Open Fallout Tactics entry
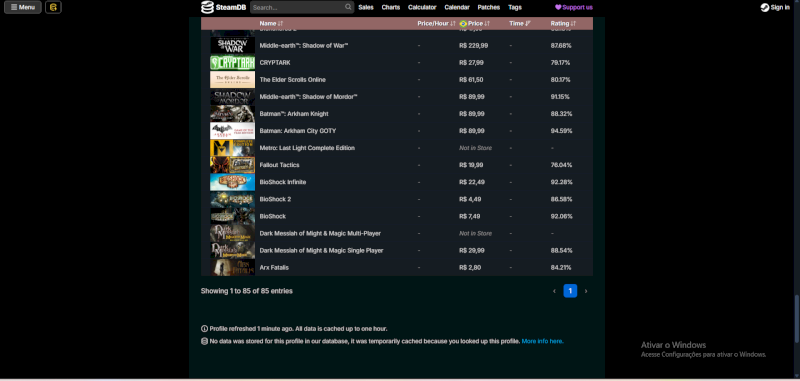This screenshot has height=381, width=800. point(279,165)
